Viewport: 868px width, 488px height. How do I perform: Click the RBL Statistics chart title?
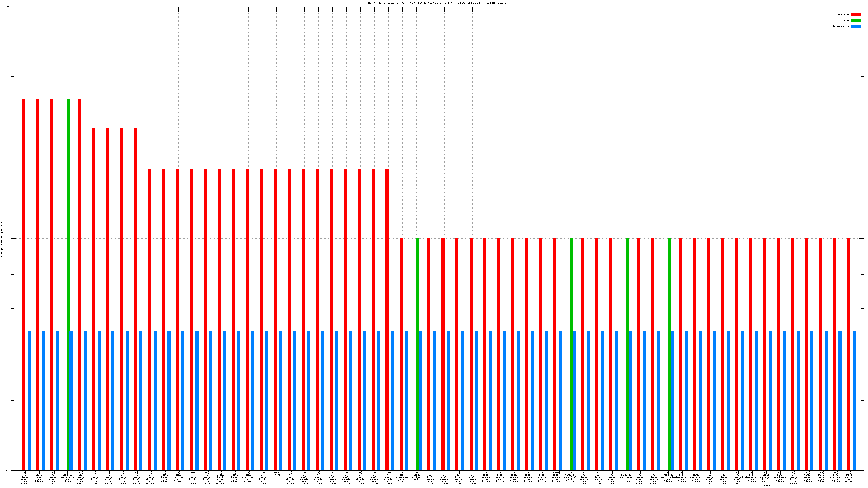pos(437,3)
